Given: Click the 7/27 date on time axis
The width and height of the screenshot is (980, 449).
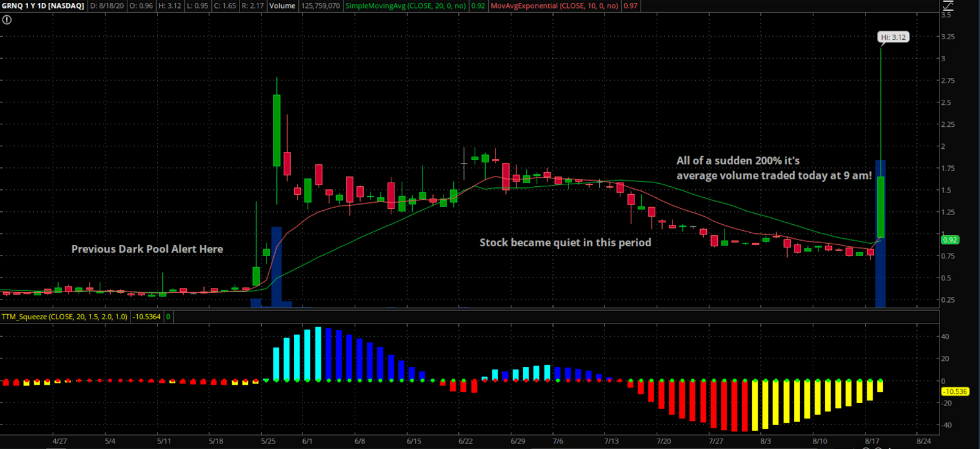Looking at the screenshot, I should point(715,441).
